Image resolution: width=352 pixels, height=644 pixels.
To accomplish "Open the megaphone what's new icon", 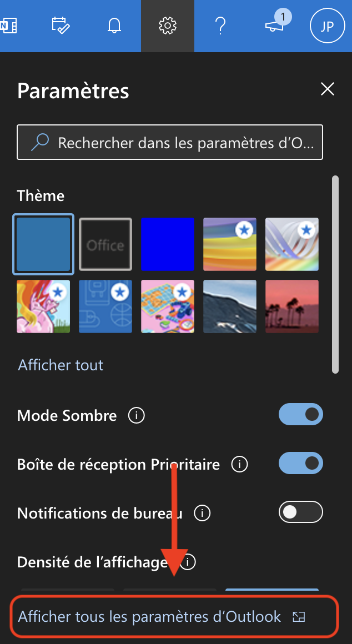I will coord(274,26).
